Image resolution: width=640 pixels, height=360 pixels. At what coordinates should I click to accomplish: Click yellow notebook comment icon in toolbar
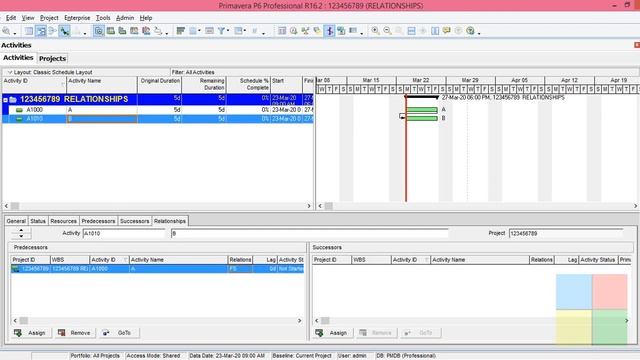point(447,31)
